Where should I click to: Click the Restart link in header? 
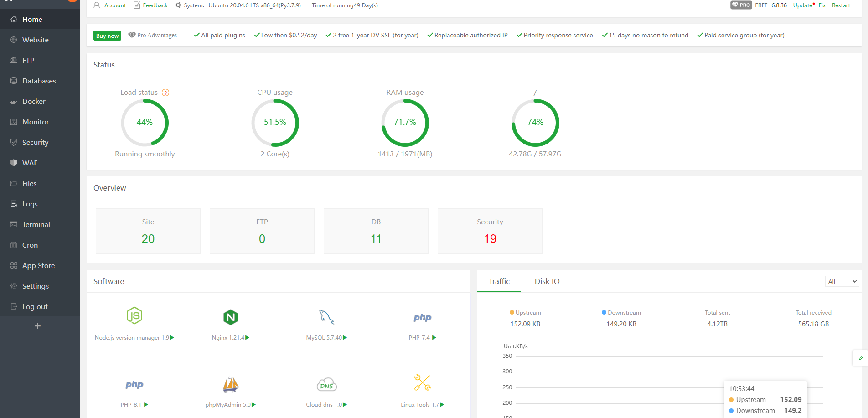841,5
